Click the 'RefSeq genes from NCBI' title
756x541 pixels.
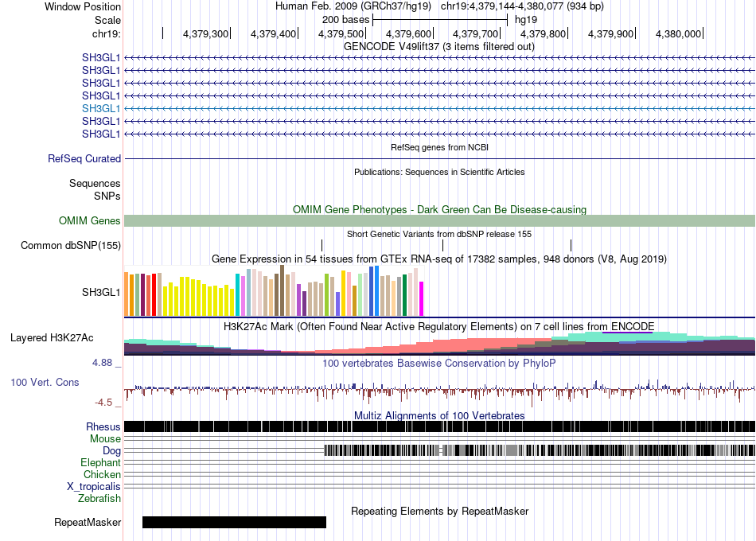pyautogui.click(x=439, y=147)
